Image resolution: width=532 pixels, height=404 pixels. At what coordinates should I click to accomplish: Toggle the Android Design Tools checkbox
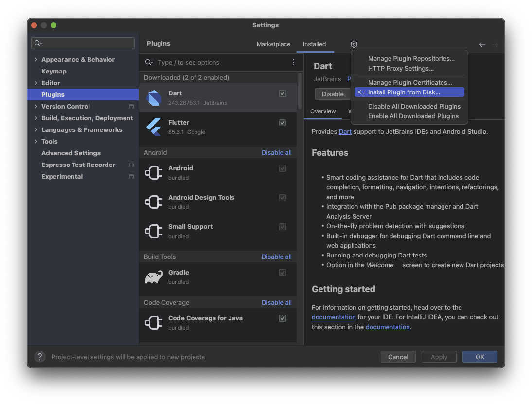[x=282, y=198]
